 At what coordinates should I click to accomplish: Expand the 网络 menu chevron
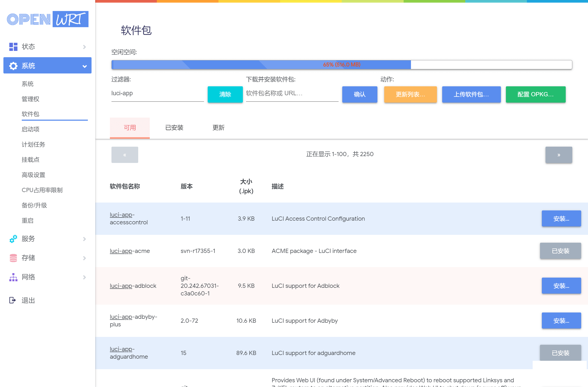click(84, 277)
